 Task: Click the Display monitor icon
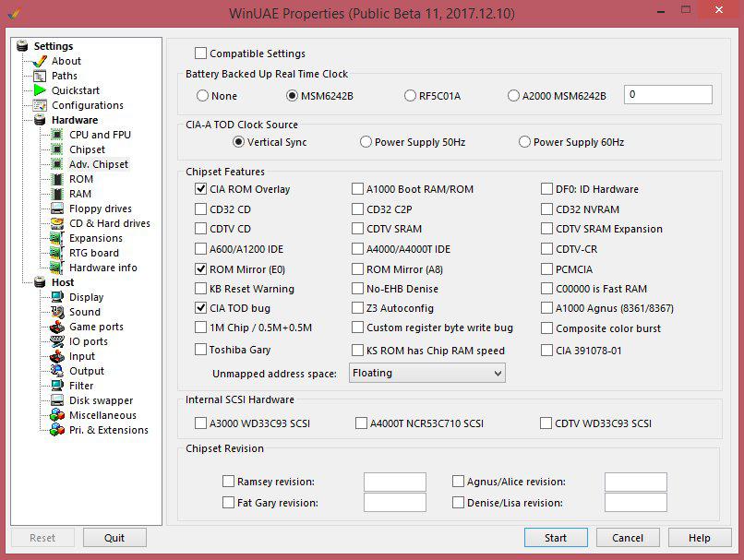point(57,297)
